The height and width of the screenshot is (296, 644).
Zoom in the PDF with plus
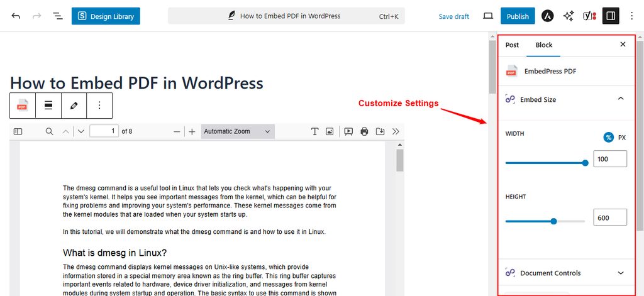192,132
